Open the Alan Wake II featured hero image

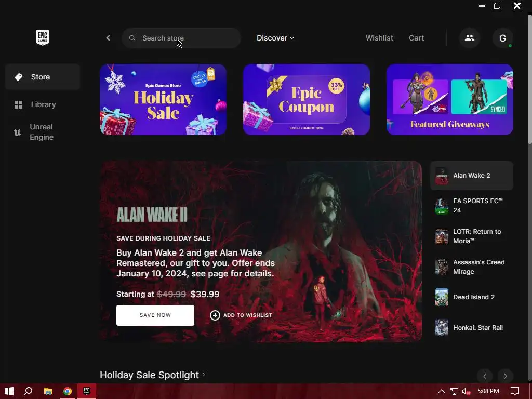[x=261, y=252]
